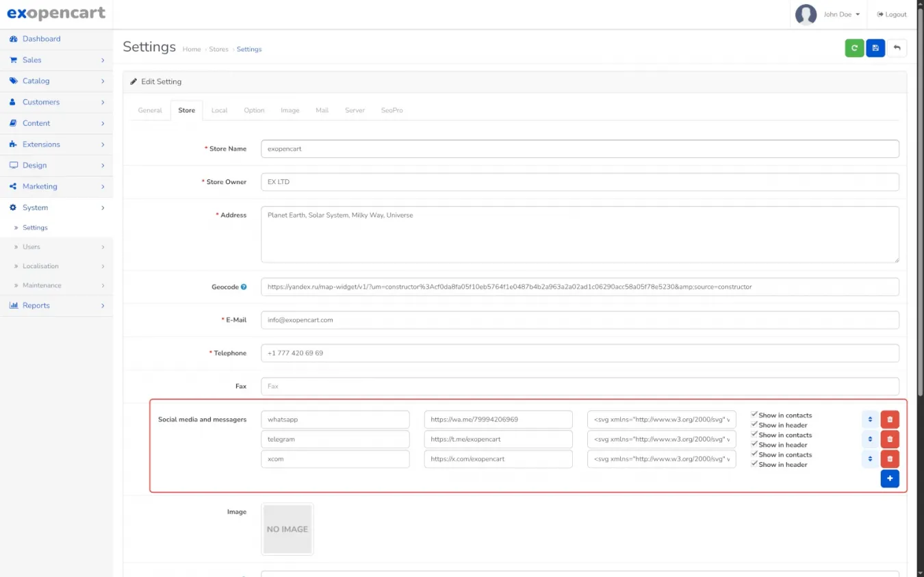Click John Doe user avatar

pyautogui.click(x=806, y=14)
